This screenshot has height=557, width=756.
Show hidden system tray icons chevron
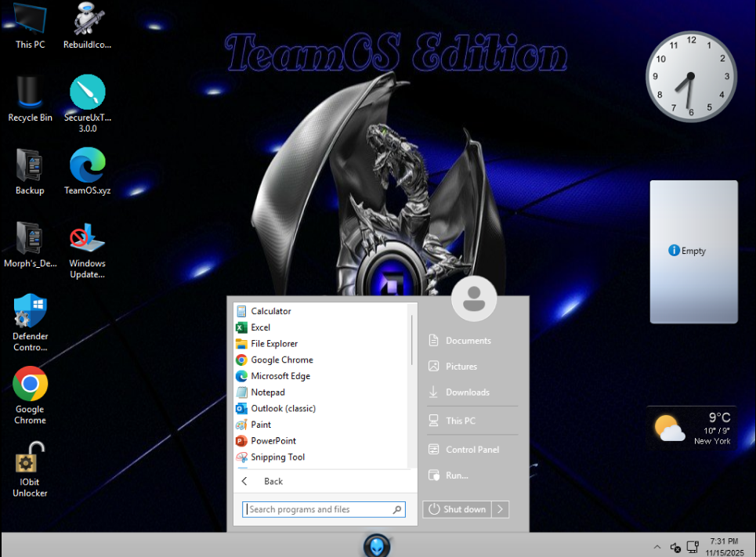click(x=657, y=547)
